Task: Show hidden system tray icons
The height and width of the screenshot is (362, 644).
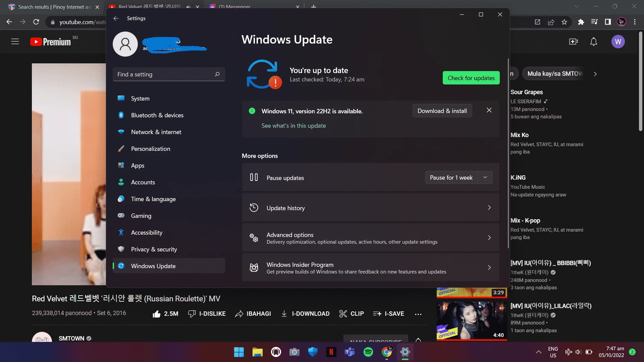Action: pos(538,352)
